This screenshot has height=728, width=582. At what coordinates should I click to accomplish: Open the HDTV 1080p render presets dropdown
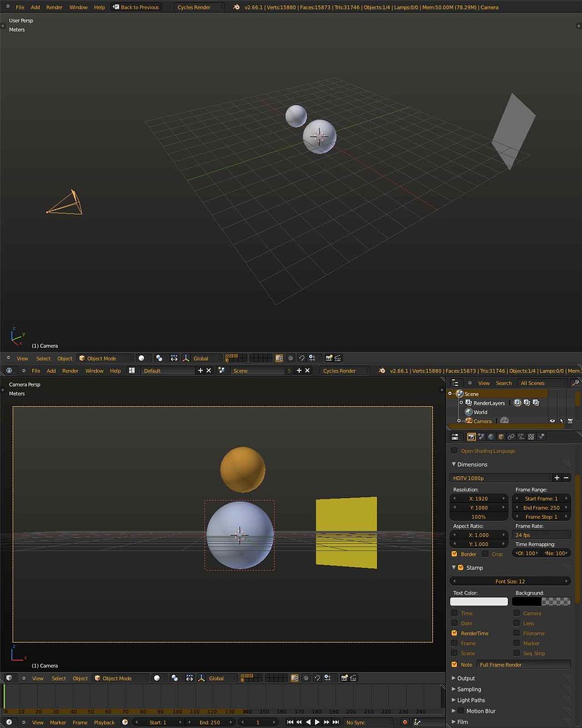coord(501,478)
